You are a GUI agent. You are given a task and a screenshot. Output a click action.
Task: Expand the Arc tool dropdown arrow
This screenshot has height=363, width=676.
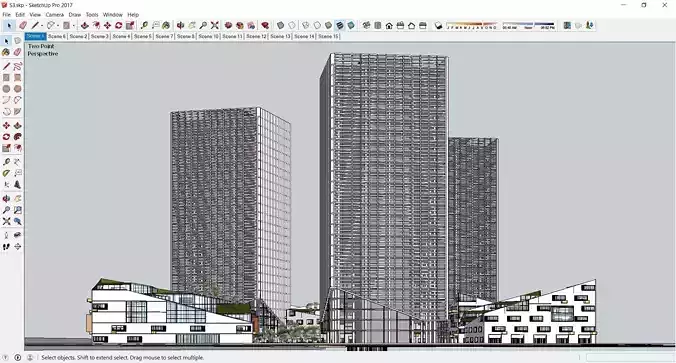click(x=58, y=25)
